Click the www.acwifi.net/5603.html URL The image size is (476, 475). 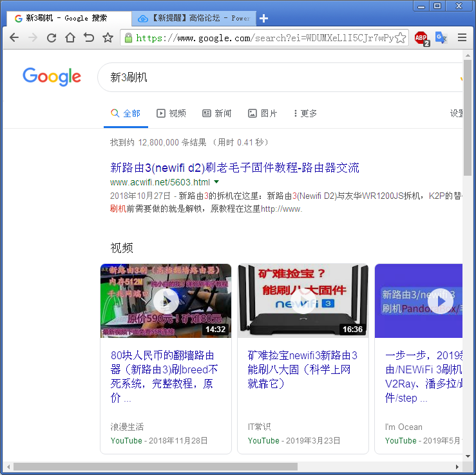(160, 182)
